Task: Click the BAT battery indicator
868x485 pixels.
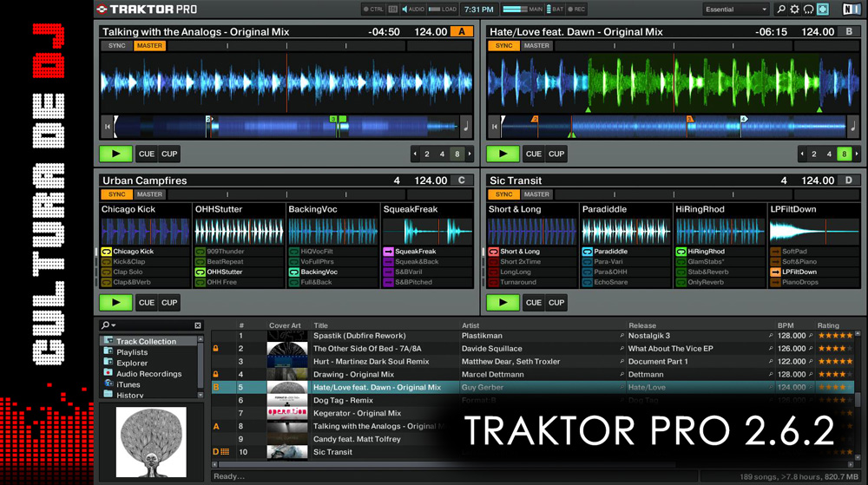Action: click(x=555, y=10)
